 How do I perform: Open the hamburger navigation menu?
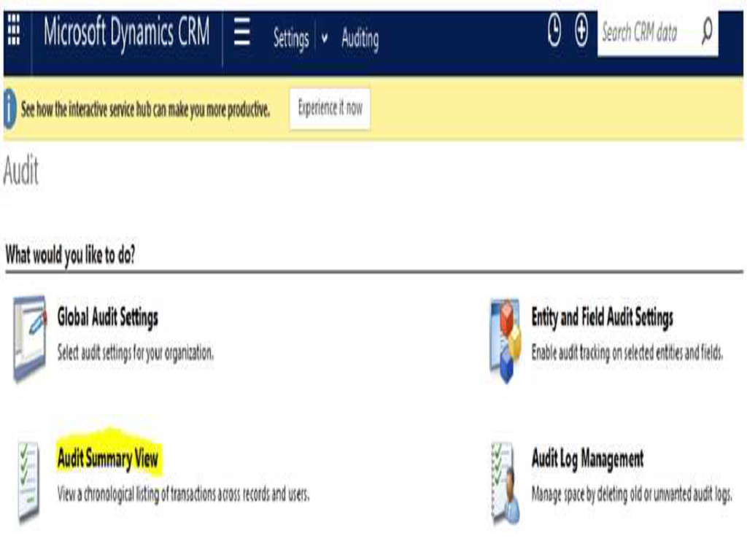[x=242, y=31]
